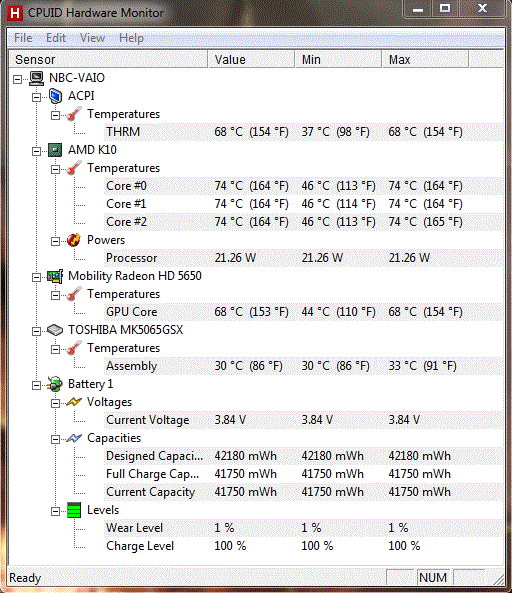Minimize the CPUID Hardware Monitor window

(418, 9)
